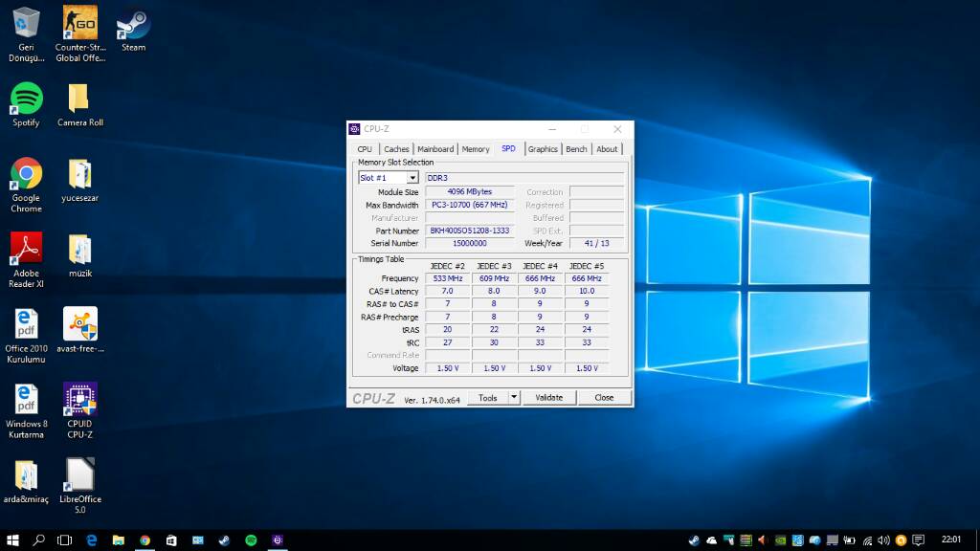Open LibreOffice 5.0 desktop icon
Screen dimensions: 980x551
tap(79, 475)
